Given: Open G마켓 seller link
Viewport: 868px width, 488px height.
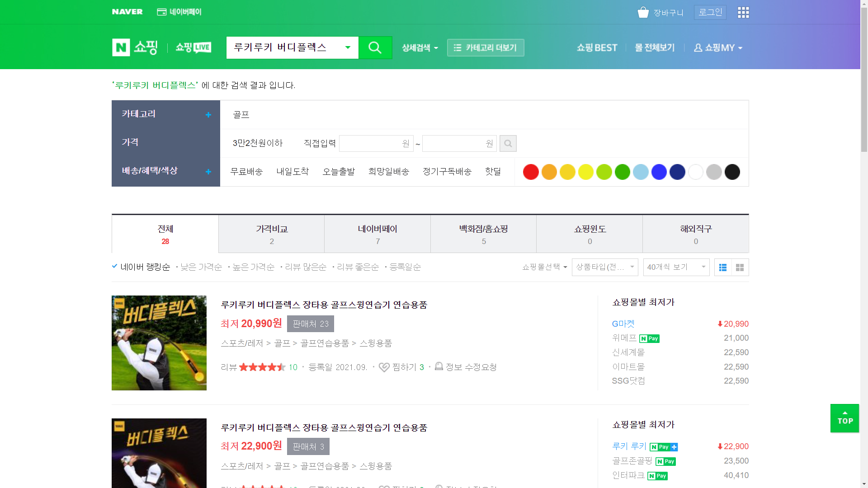Looking at the screenshot, I should click(623, 324).
